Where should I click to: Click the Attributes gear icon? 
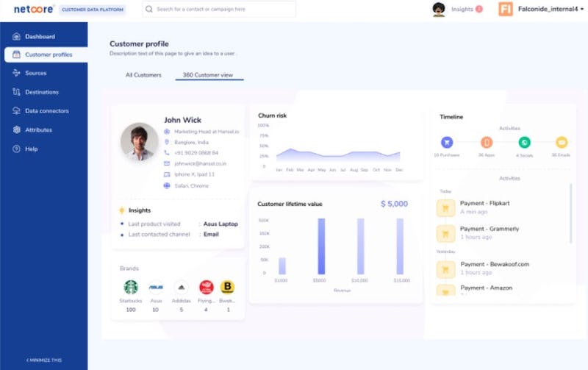(x=16, y=130)
